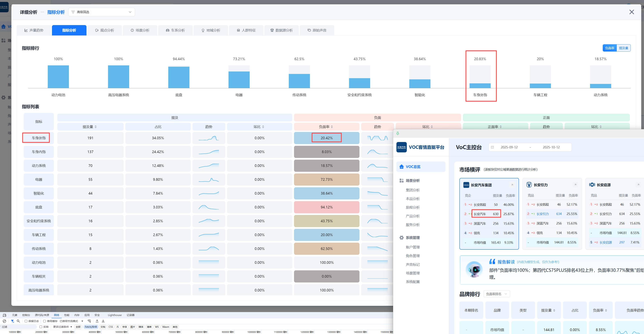Click the green pin icon
644x334 pixels.
[398, 134]
